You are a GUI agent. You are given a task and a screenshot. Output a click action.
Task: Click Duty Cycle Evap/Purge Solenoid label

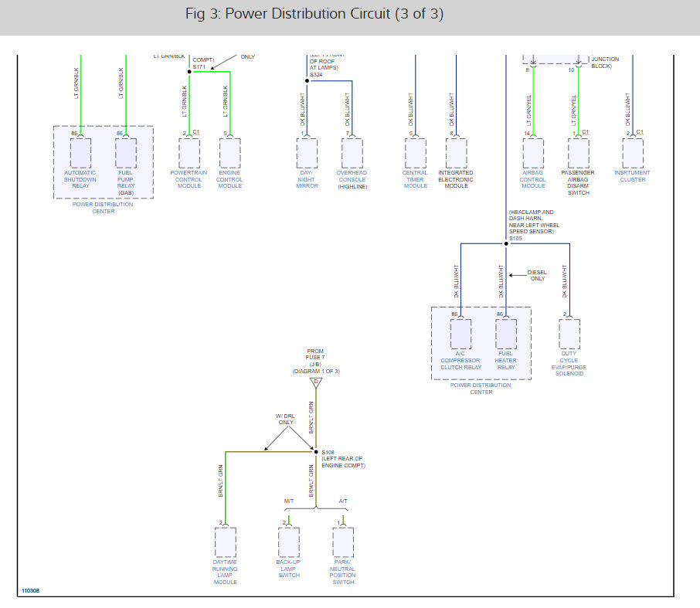[x=569, y=363]
